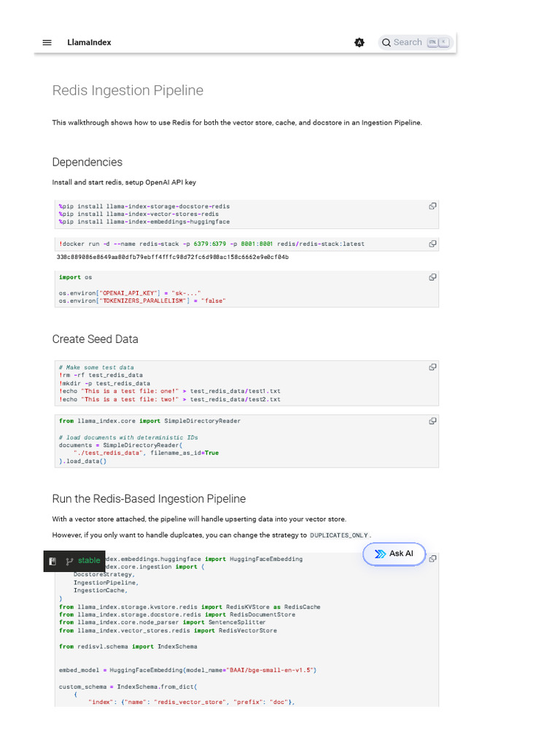The height and width of the screenshot is (747, 560).
Task: Click the Dependencies section heading
Action: click(87, 162)
